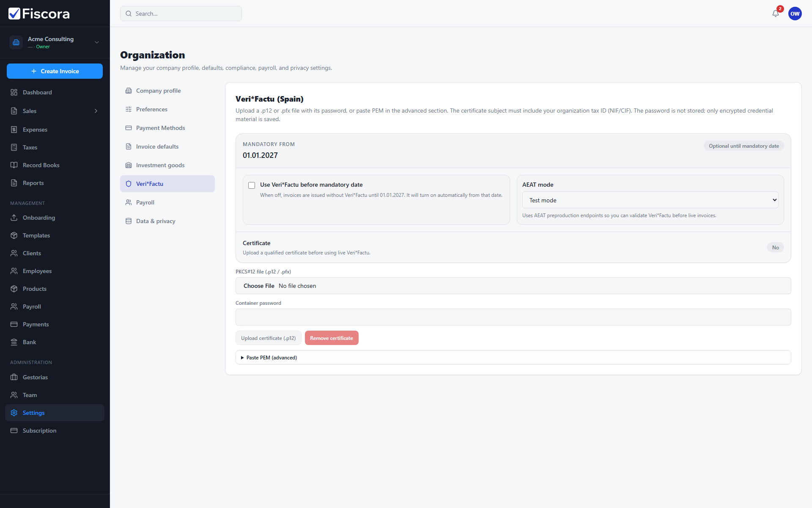
Task: Click the Onboarding upload icon
Action: tap(14, 218)
